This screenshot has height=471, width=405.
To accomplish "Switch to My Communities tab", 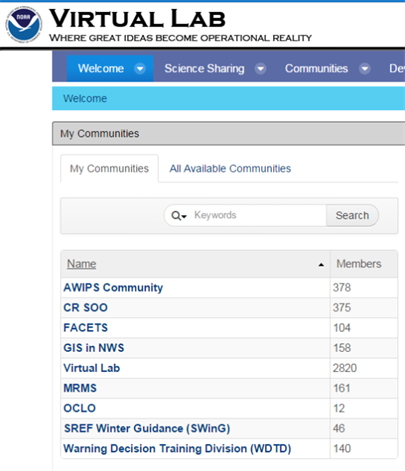I will tap(109, 169).
